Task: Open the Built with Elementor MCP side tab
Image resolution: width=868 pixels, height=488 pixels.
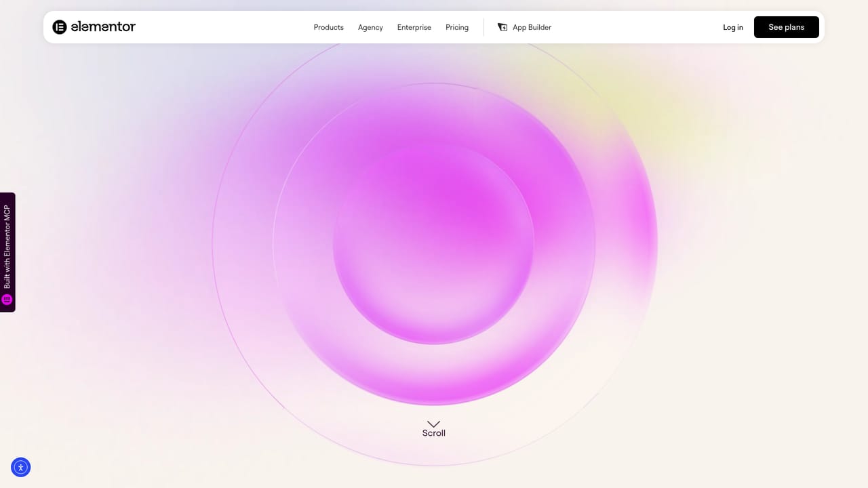Action: [x=7, y=252]
